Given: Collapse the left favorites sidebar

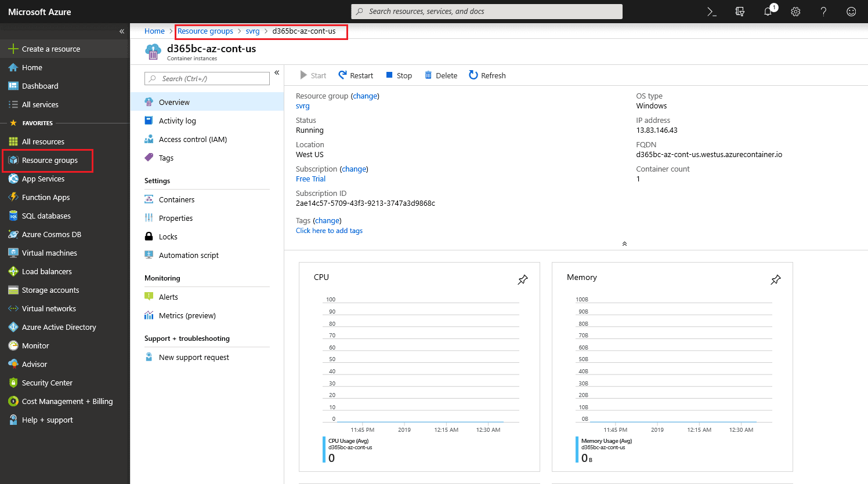Looking at the screenshot, I should [x=122, y=31].
